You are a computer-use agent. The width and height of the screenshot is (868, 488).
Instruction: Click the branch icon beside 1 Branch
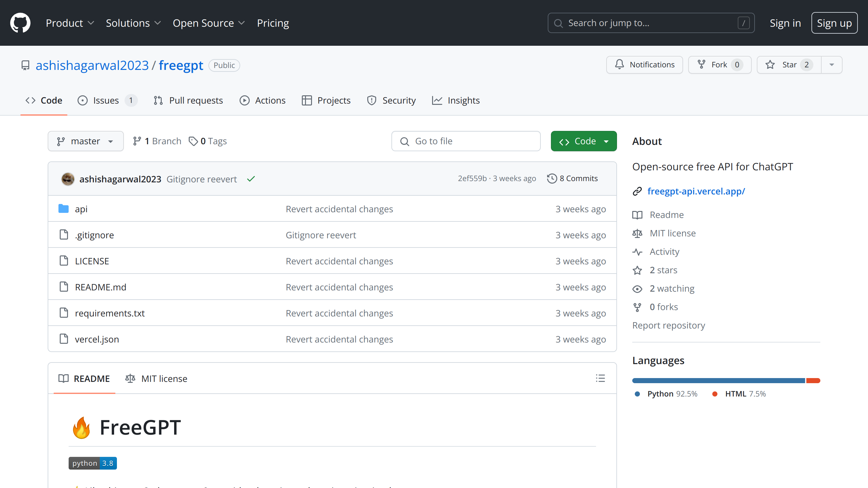tap(137, 141)
